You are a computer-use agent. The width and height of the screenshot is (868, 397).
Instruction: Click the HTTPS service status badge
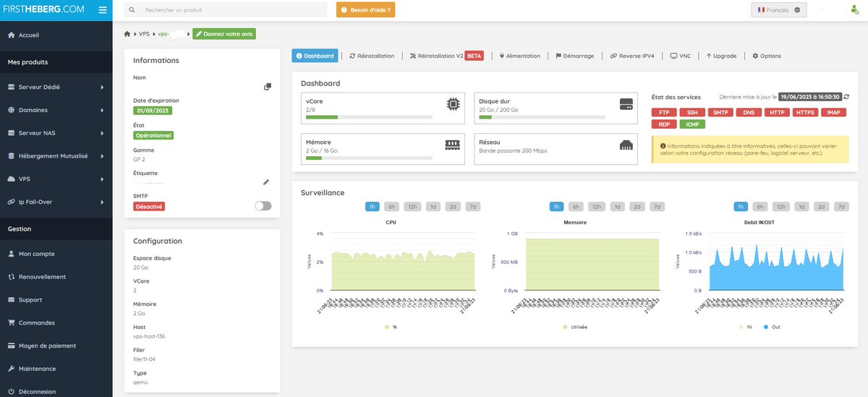[805, 112]
